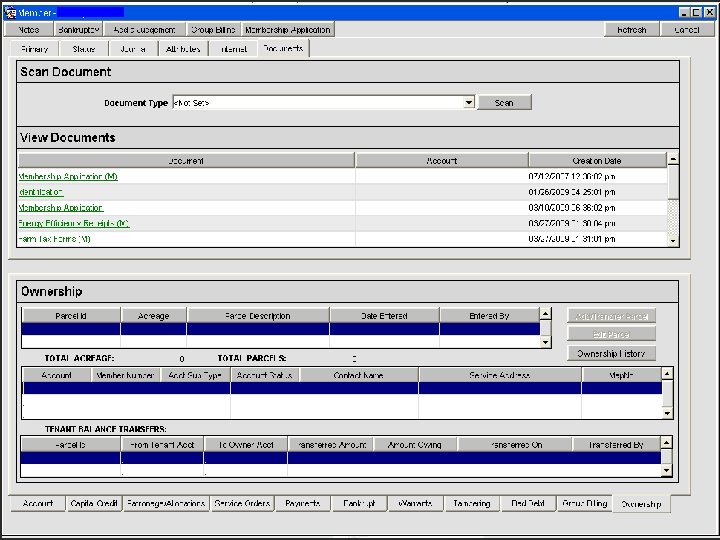Sort by the Account column in View Documents
This screenshot has height=540, width=720.
tap(442, 161)
